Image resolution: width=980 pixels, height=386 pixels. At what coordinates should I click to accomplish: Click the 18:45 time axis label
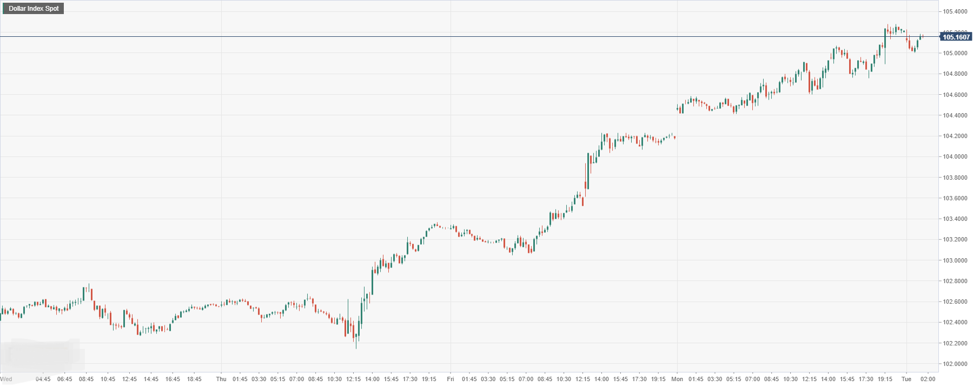click(194, 379)
